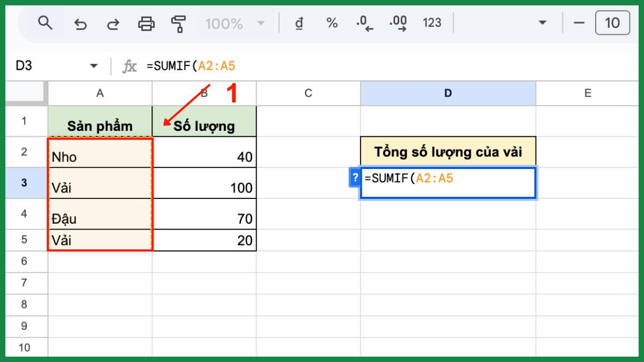
Task: Format as currency with dong icon
Action: (x=299, y=23)
